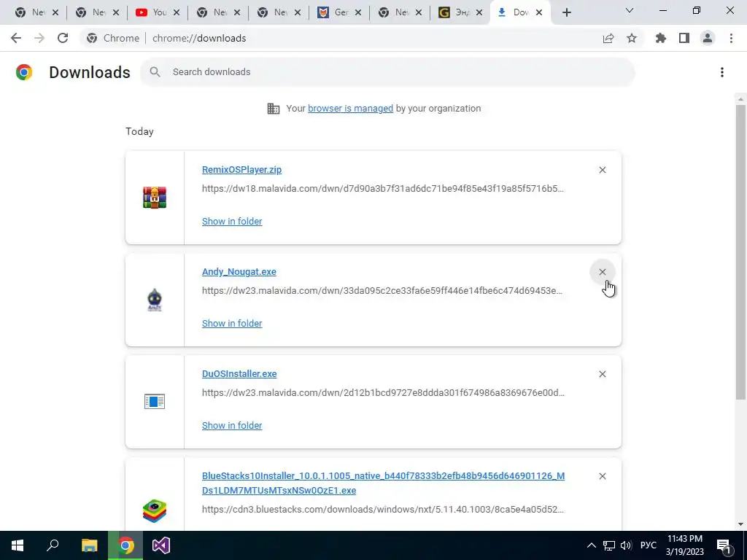Click the BlueStacks layered logo icon
This screenshot has height=560, width=747.
point(155,510)
